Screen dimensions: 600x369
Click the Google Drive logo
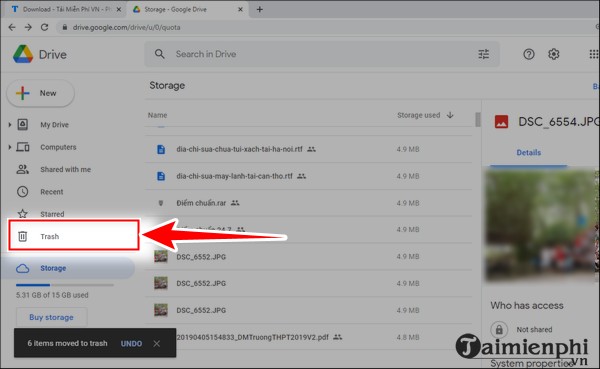(23, 54)
